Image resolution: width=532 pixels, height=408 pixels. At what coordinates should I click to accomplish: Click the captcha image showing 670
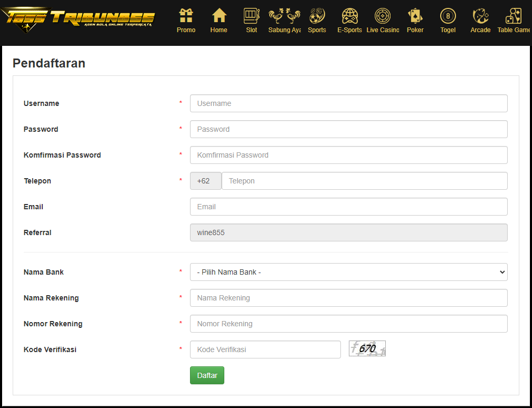367,348
